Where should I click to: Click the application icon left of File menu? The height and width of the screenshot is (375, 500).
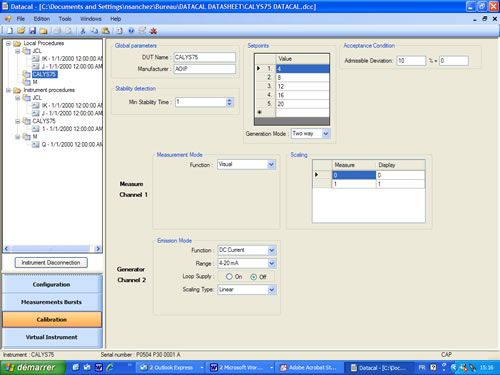click(x=8, y=19)
